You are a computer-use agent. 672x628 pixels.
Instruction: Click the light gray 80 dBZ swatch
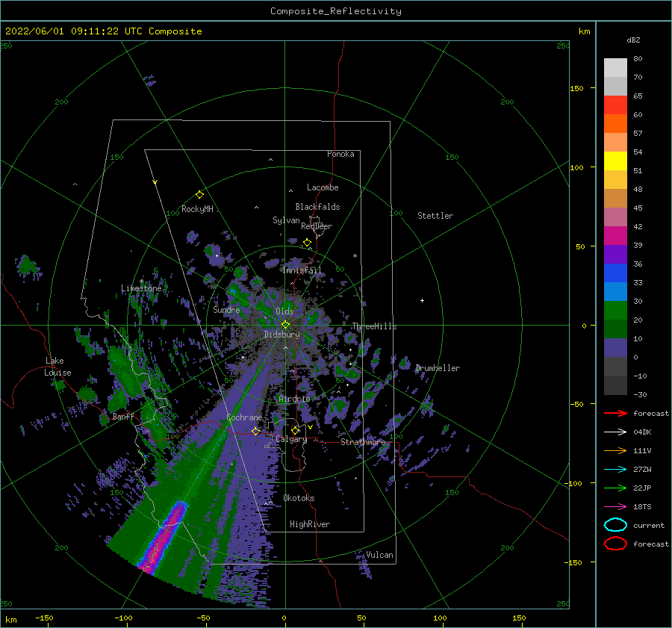tap(615, 67)
